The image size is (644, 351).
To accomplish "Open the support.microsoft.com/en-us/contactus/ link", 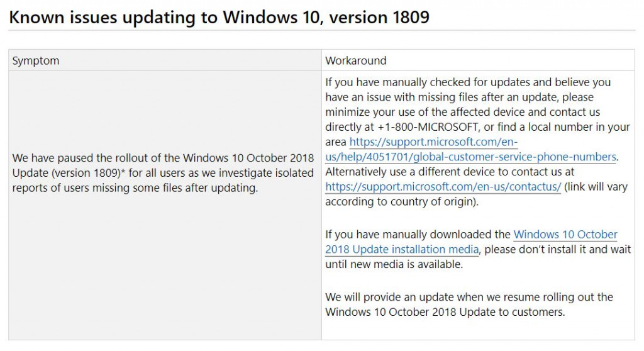I will click(x=443, y=187).
